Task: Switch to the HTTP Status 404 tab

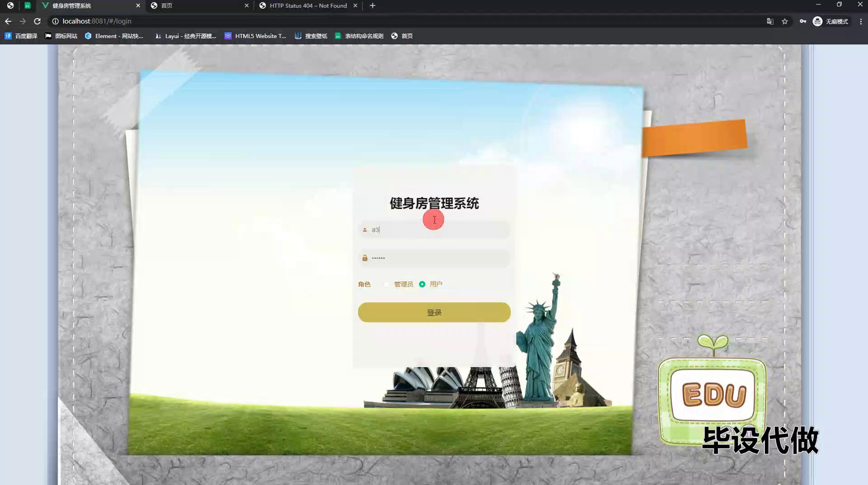Action: pos(308,5)
